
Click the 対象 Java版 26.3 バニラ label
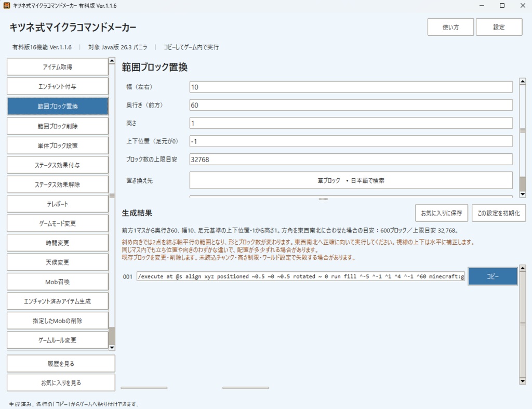pos(118,47)
